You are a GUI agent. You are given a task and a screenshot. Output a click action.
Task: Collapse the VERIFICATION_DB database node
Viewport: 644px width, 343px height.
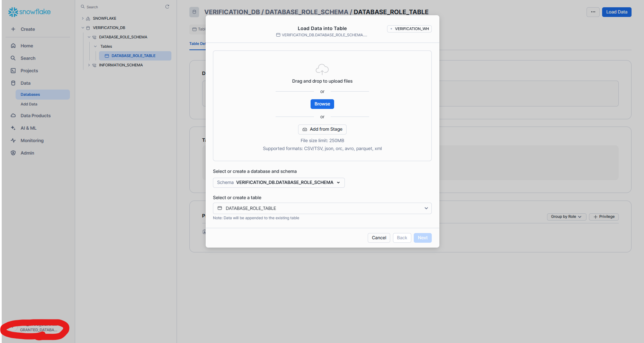coord(83,28)
